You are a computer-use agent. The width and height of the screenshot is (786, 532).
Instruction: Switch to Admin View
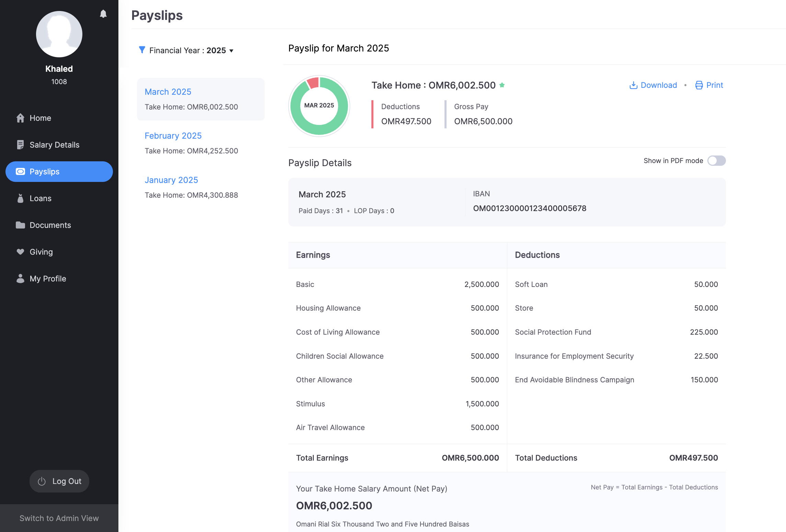pyautogui.click(x=59, y=518)
